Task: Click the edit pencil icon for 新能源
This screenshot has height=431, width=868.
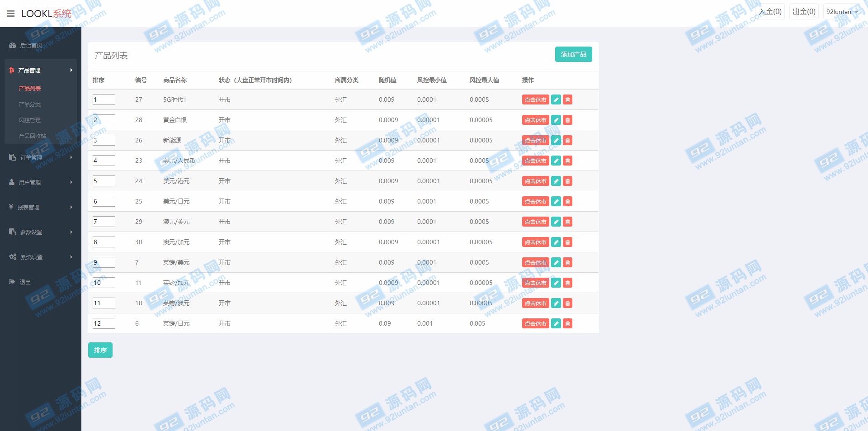Action: click(x=556, y=140)
